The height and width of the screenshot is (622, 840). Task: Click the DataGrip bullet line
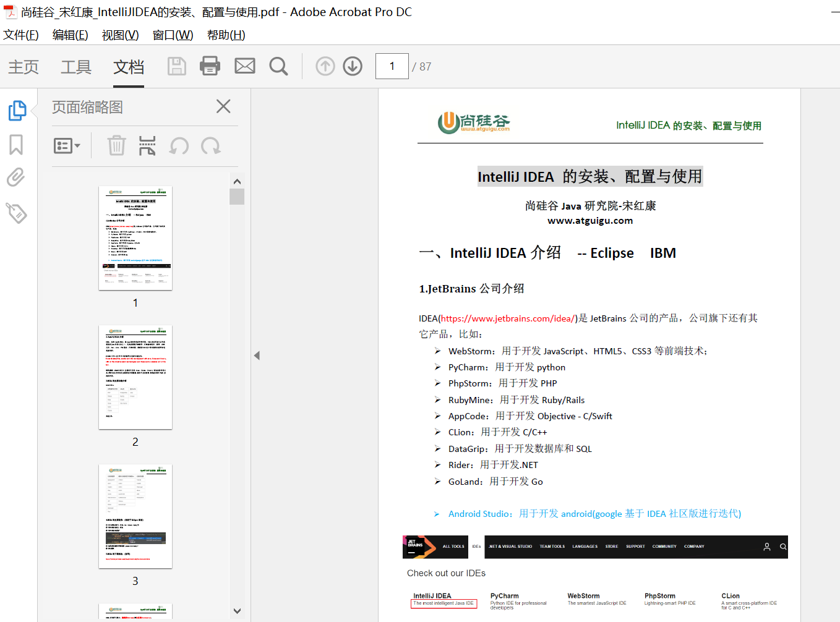click(x=520, y=449)
